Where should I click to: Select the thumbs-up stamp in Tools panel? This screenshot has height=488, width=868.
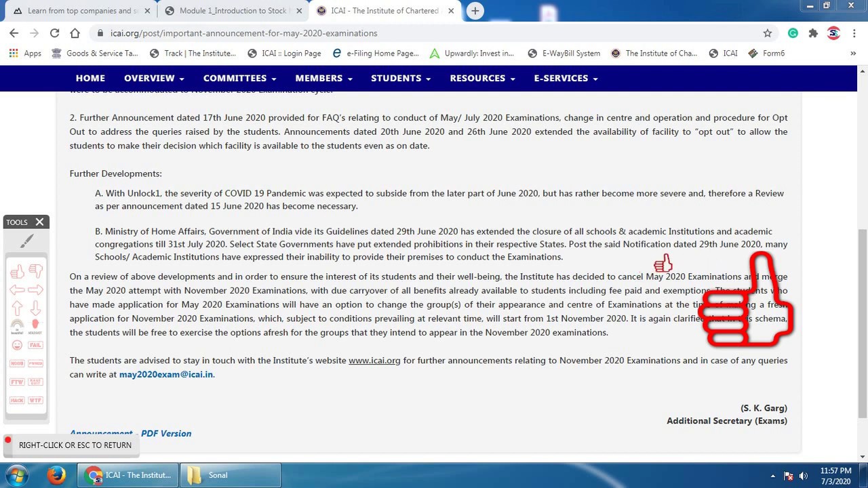click(18, 272)
